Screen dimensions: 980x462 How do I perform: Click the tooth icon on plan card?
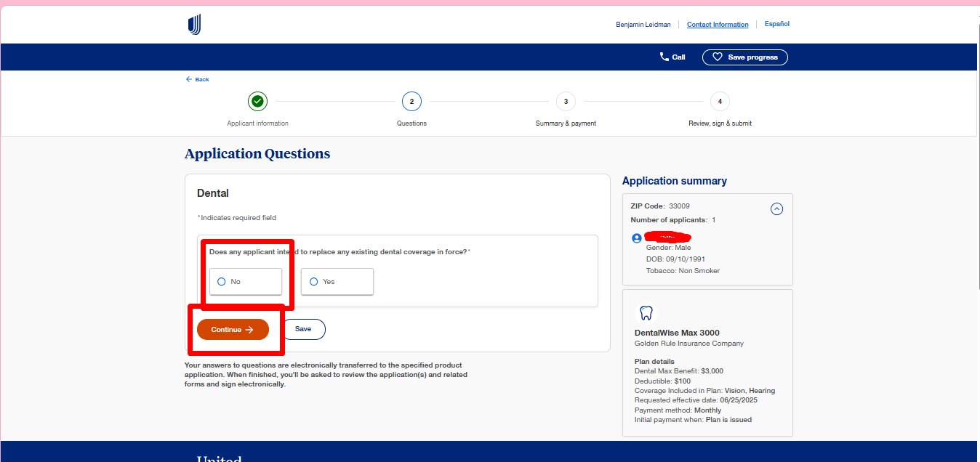click(x=646, y=313)
